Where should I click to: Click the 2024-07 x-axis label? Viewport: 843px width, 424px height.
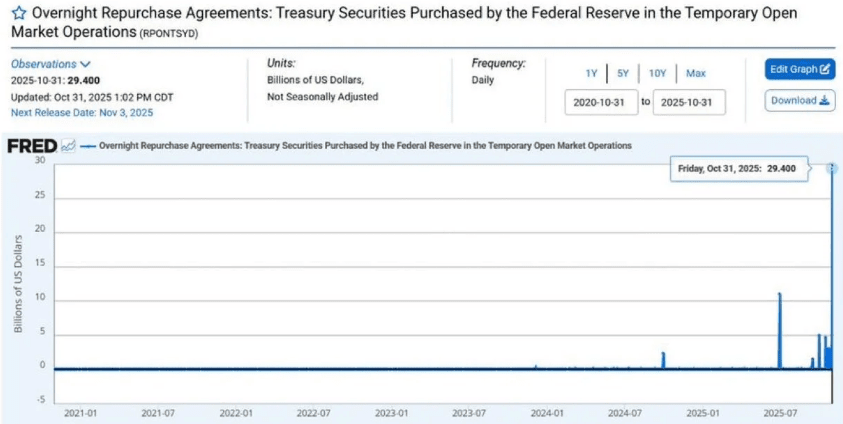click(x=624, y=411)
